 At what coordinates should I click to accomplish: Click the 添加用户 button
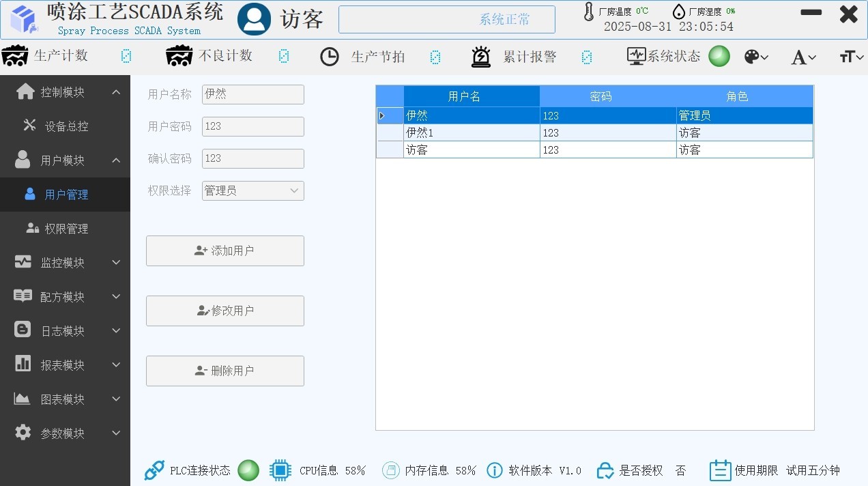(x=225, y=251)
